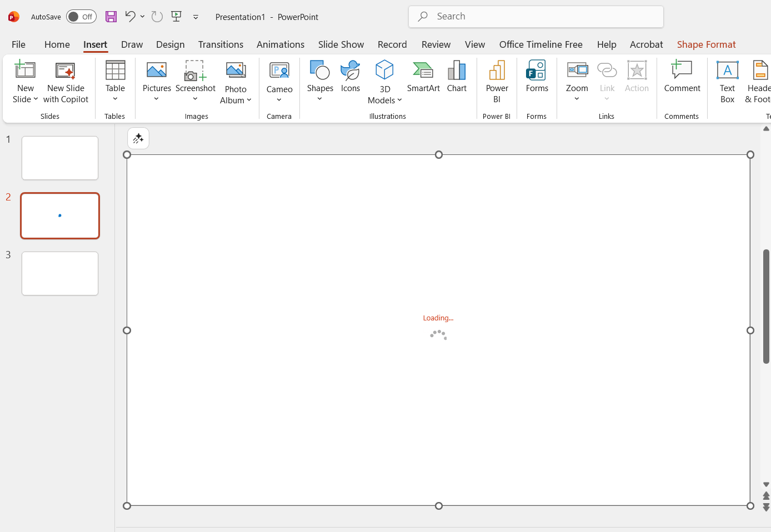
Task: Click the Header & Footer icon
Action: coord(759,70)
